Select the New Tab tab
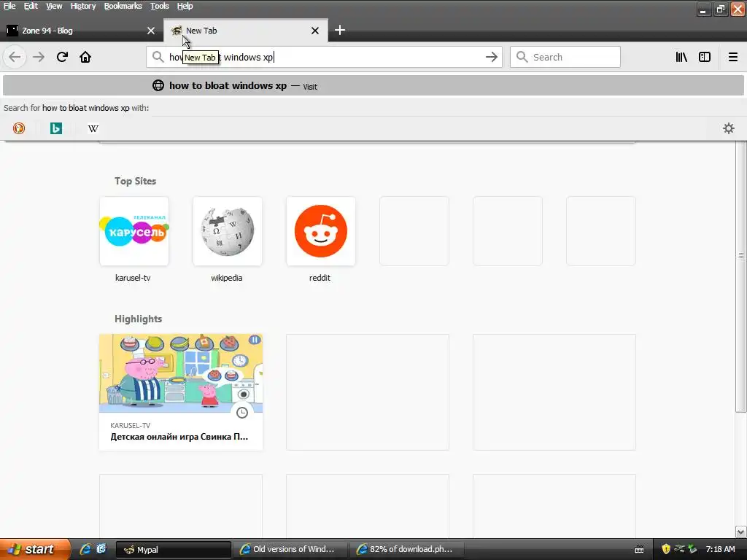 coord(245,31)
